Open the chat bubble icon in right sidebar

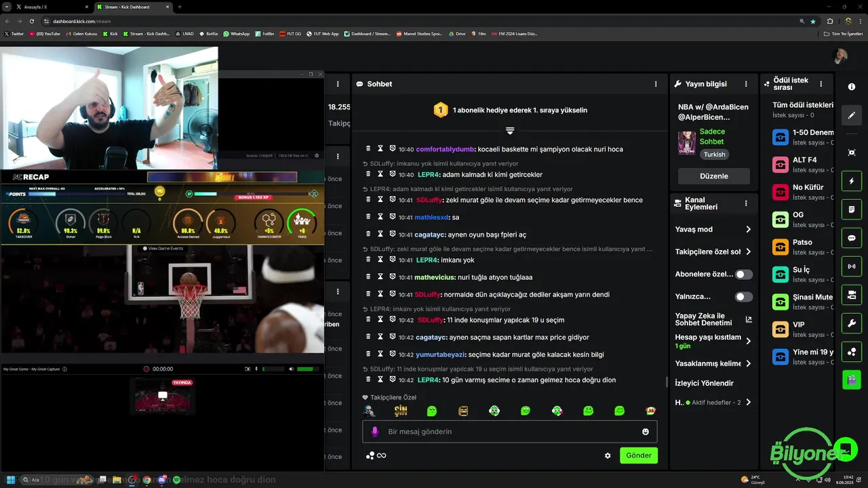(852, 238)
